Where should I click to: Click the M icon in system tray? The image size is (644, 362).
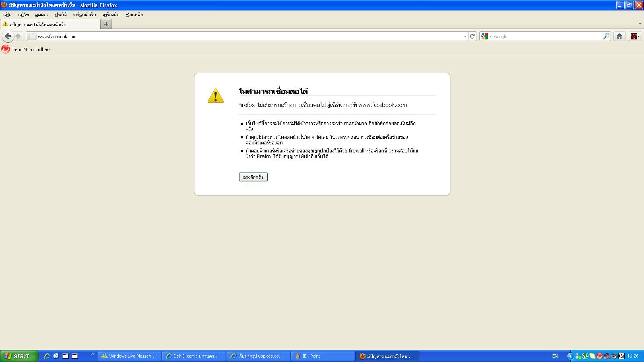point(621,356)
